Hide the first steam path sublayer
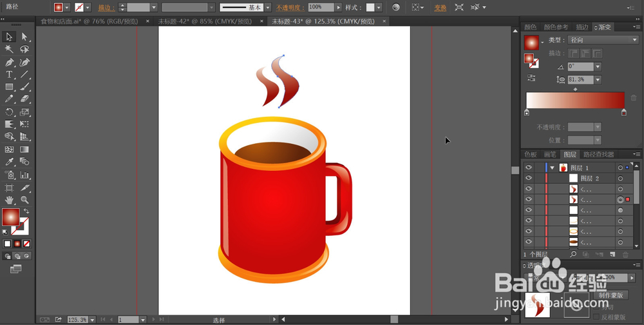 point(529,189)
